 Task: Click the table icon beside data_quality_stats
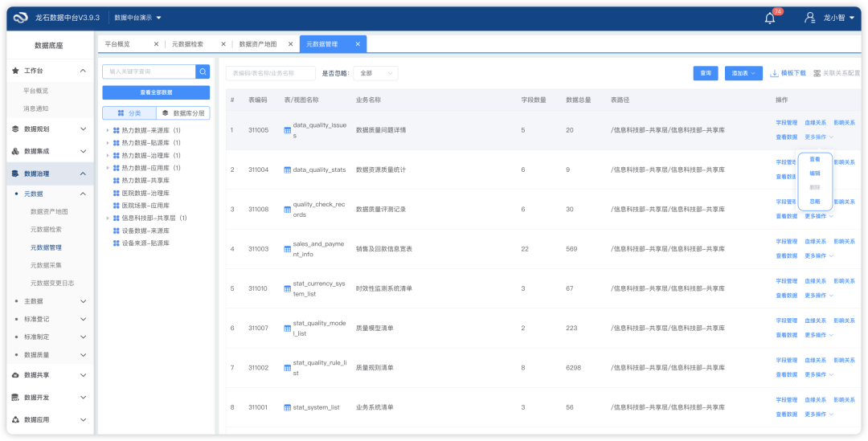click(287, 169)
